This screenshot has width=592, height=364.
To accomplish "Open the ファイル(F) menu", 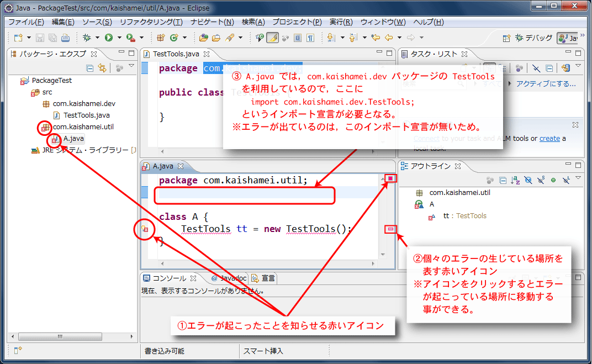I will click(x=26, y=22).
